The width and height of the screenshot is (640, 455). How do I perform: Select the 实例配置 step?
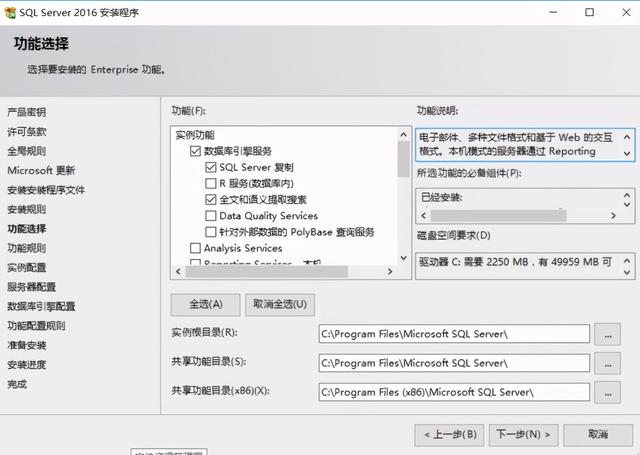pyautogui.click(x=27, y=268)
